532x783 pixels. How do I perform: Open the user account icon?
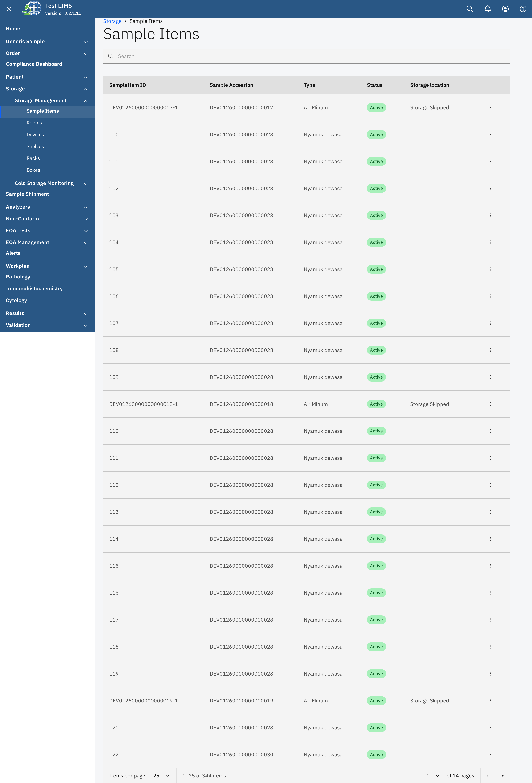505,9
